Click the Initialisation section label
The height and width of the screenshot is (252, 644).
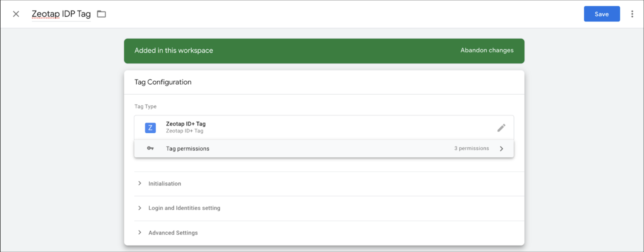[x=164, y=184]
